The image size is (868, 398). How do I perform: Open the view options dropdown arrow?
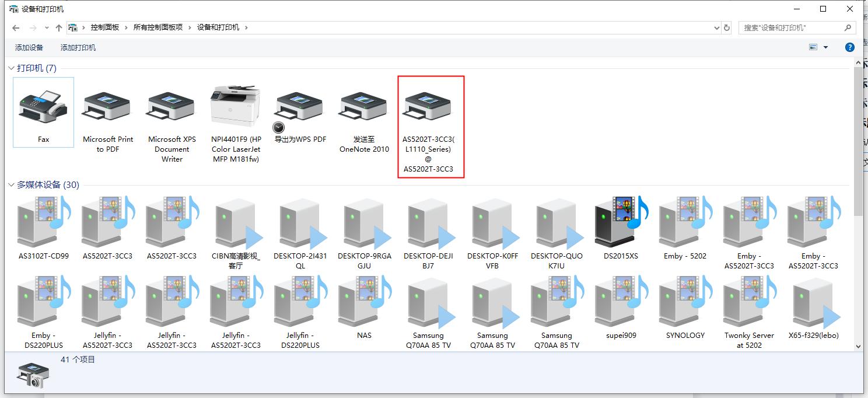[x=826, y=47]
